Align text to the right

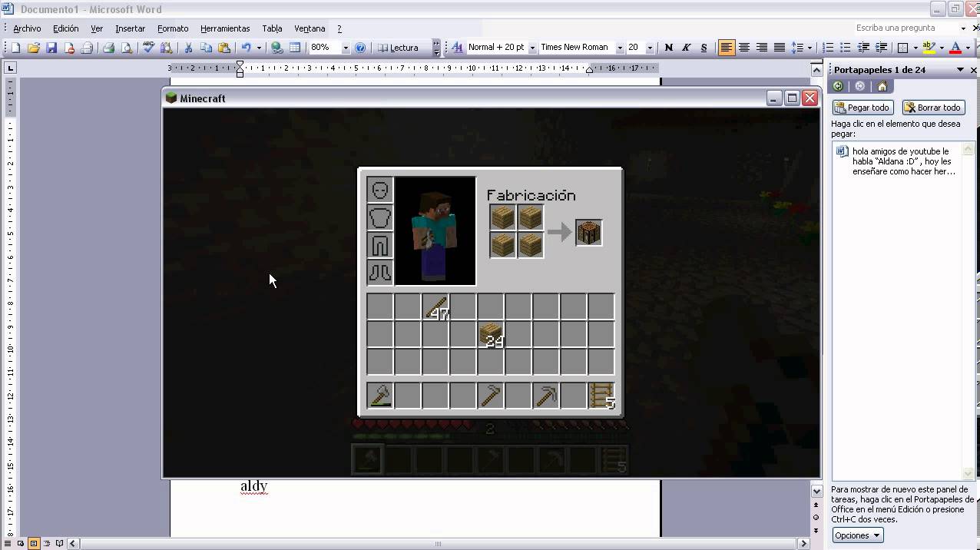point(761,48)
